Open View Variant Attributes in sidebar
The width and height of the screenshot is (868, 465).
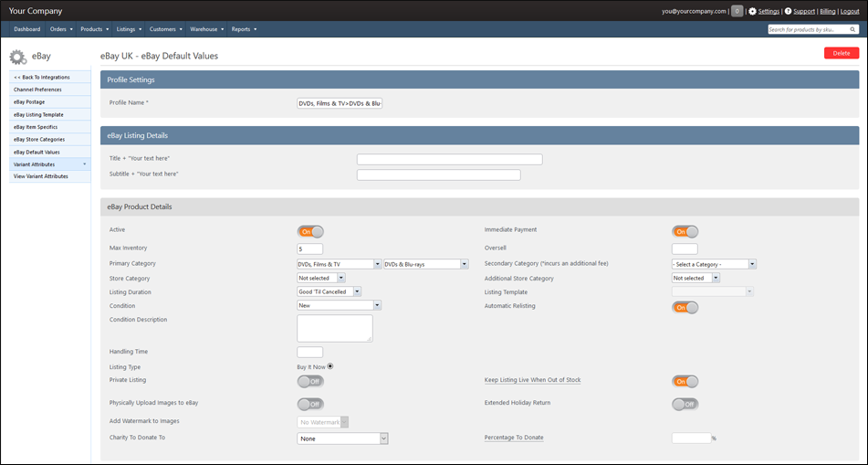[50, 176]
